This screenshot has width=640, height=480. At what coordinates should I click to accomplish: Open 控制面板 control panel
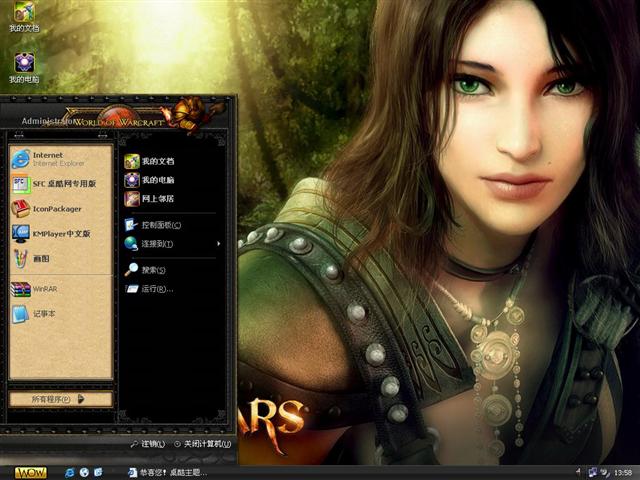[x=158, y=225]
